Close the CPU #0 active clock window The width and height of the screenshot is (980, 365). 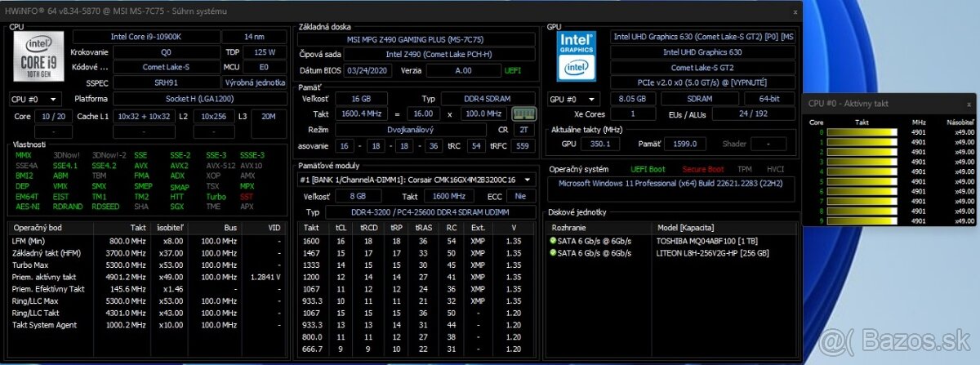[968, 104]
